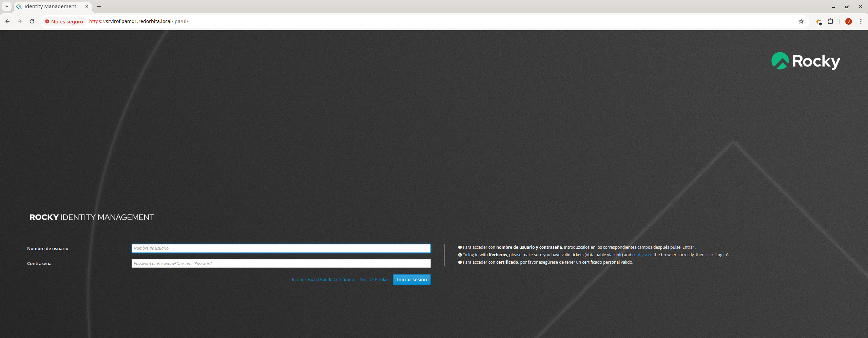This screenshot has height=338, width=868.
Task: Show site info via 'No es seguro'
Action: 64,21
